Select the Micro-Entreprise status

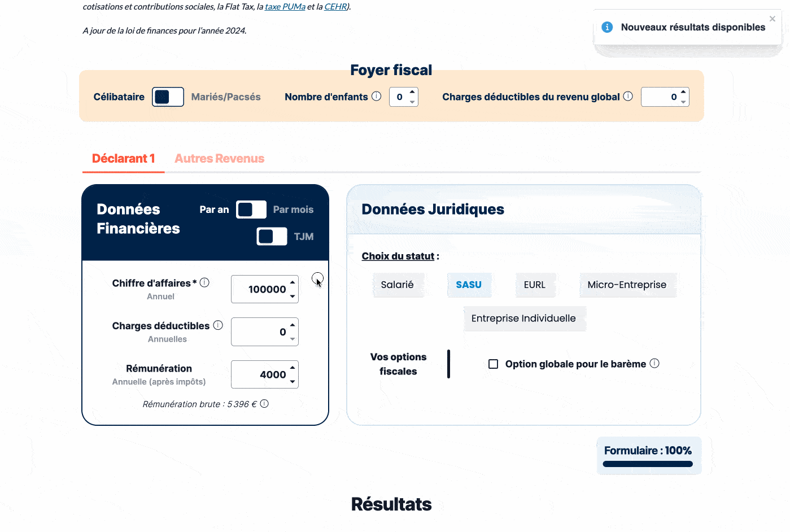click(627, 285)
